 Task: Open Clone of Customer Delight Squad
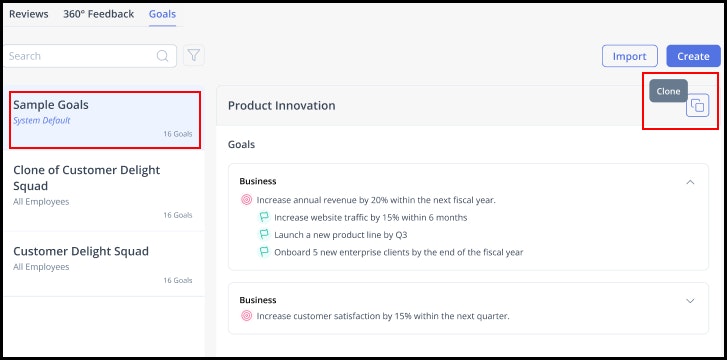point(104,191)
